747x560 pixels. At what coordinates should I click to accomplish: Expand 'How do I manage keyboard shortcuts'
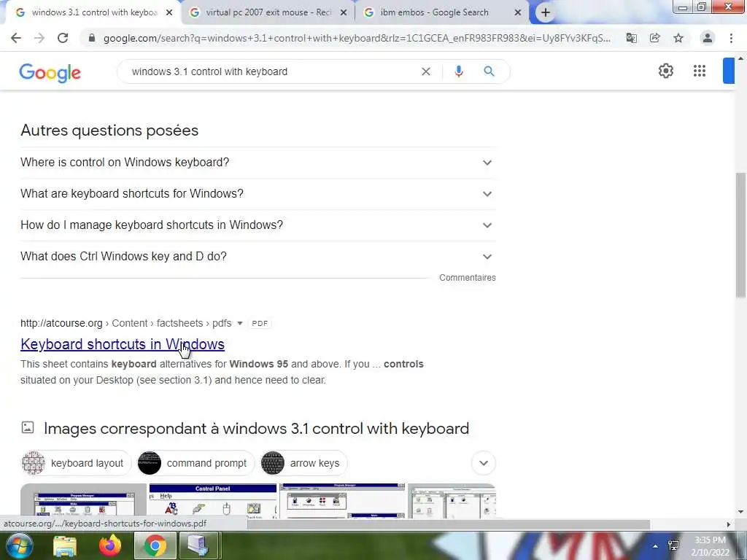coord(258,225)
